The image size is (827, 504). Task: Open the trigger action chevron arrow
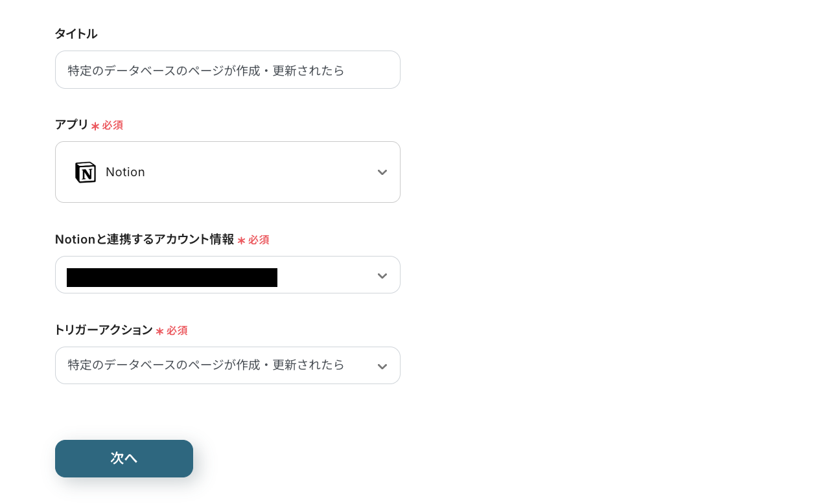[x=382, y=365]
